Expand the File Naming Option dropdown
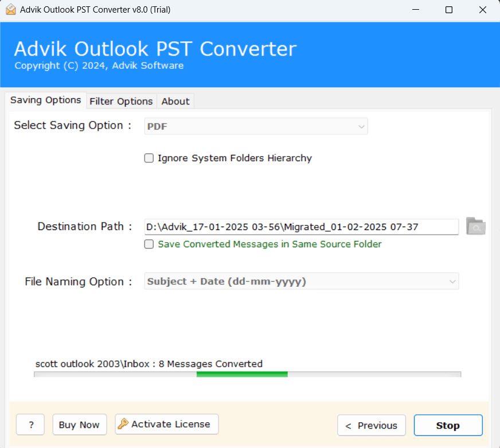Viewport: 500px width, 448px height. pyautogui.click(x=302, y=281)
